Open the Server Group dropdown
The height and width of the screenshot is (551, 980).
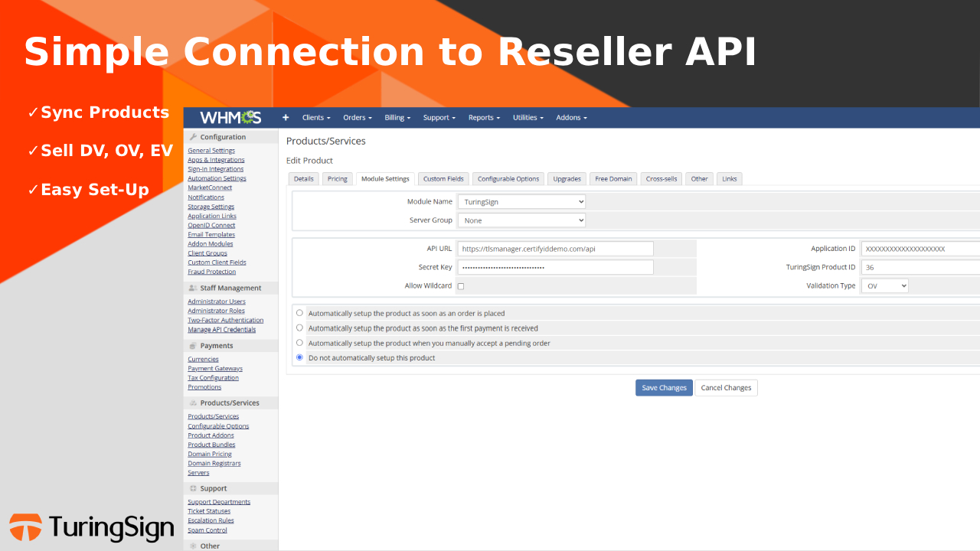pos(521,220)
